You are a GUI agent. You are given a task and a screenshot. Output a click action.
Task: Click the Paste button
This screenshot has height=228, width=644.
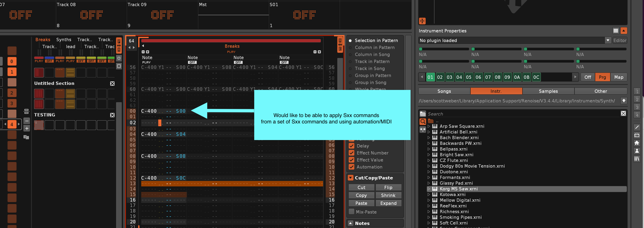pos(361,203)
